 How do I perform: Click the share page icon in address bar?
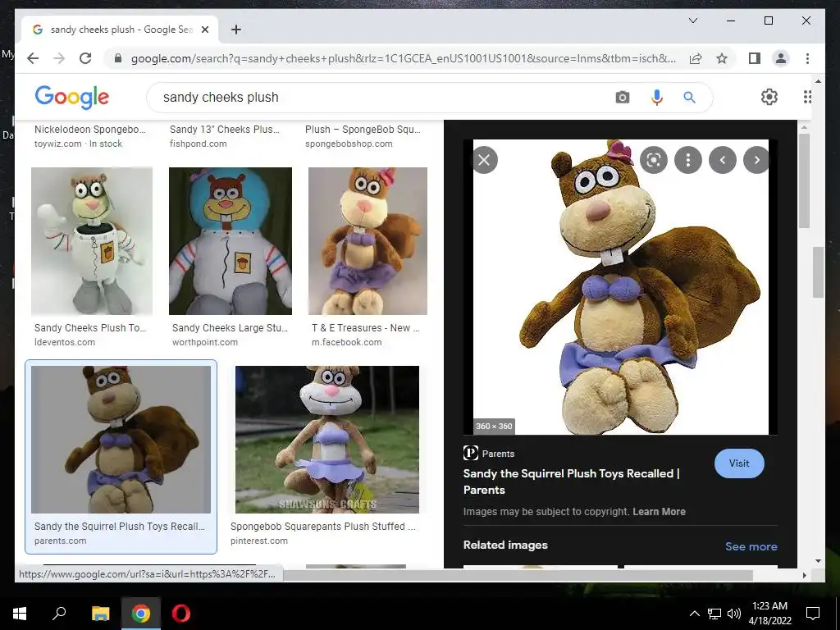click(696, 58)
